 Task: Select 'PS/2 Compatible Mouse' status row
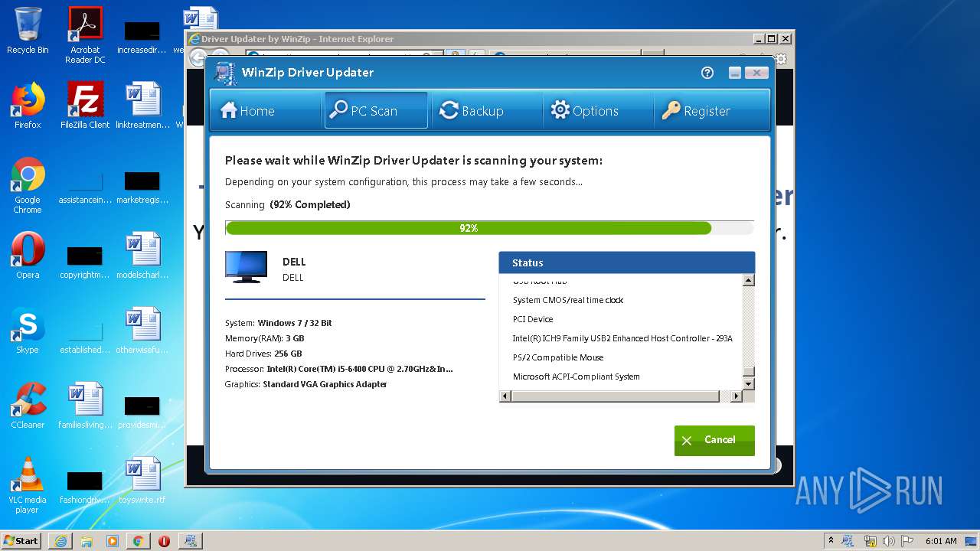click(558, 357)
